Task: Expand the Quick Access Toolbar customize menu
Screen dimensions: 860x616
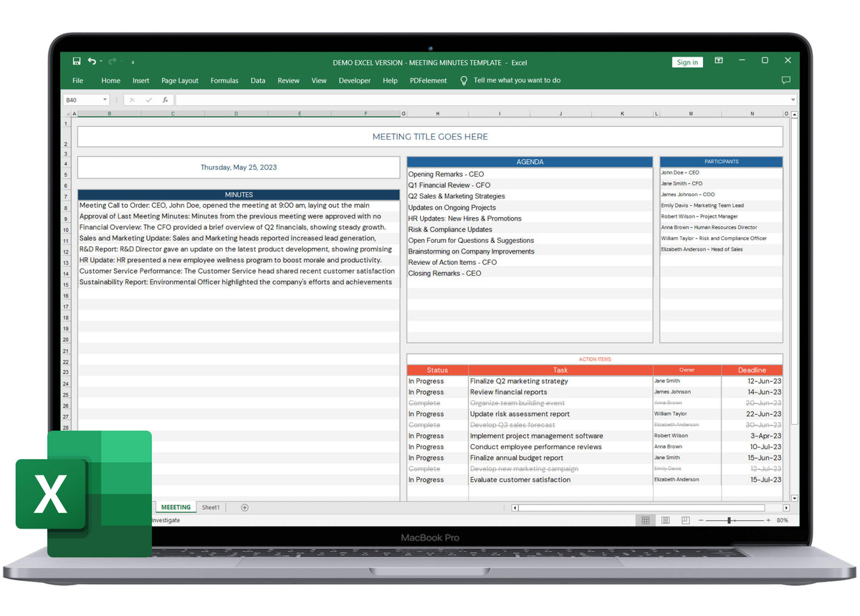Action: (133, 62)
